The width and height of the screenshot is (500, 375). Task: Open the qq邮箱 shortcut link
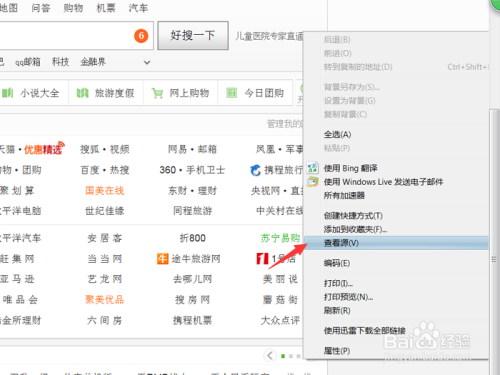coord(28,62)
